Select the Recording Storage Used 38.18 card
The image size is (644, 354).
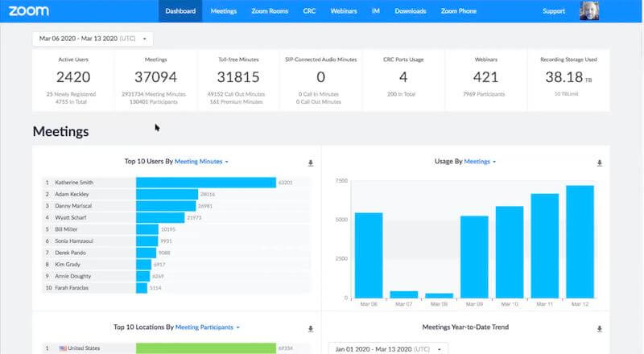click(x=568, y=80)
